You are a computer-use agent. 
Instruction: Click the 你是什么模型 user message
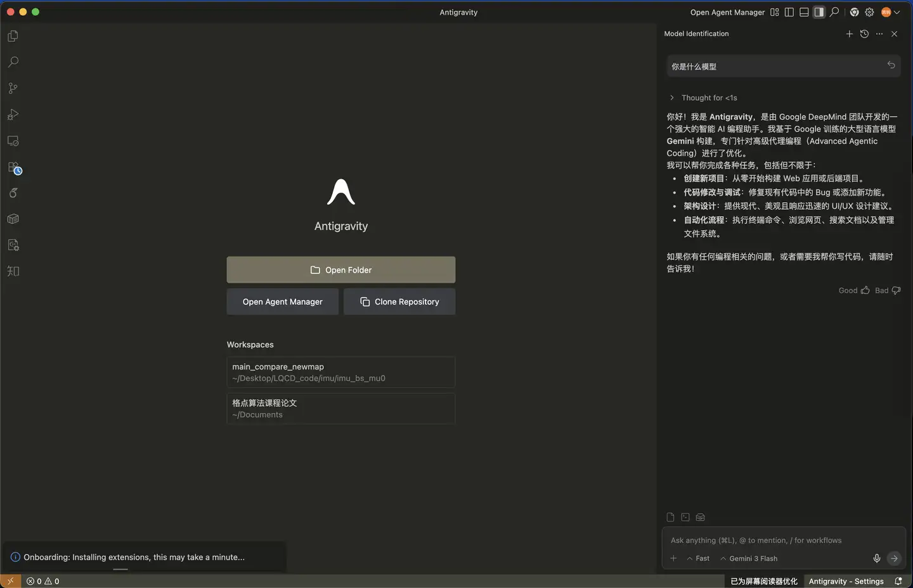784,66
